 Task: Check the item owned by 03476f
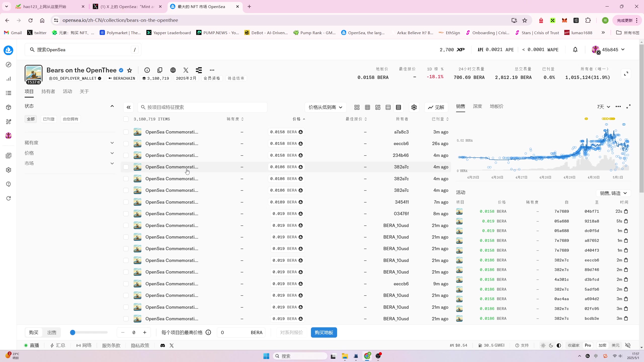coord(126,214)
